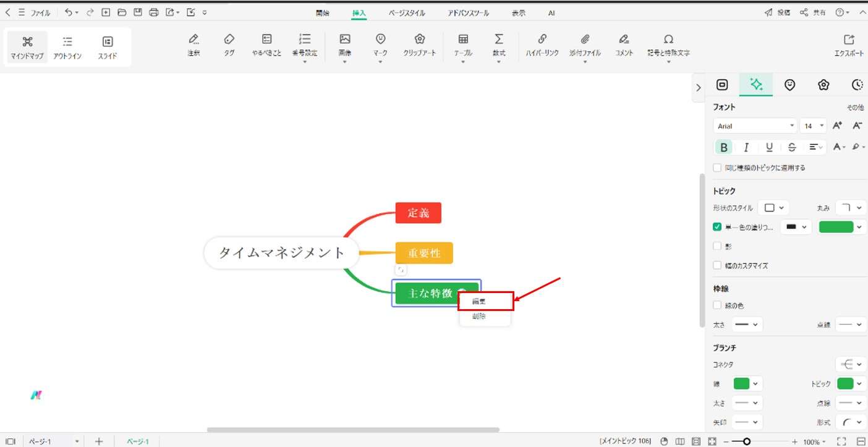Add a タグ tag to topic
Screen dimensions: 868x447
point(229,45)
